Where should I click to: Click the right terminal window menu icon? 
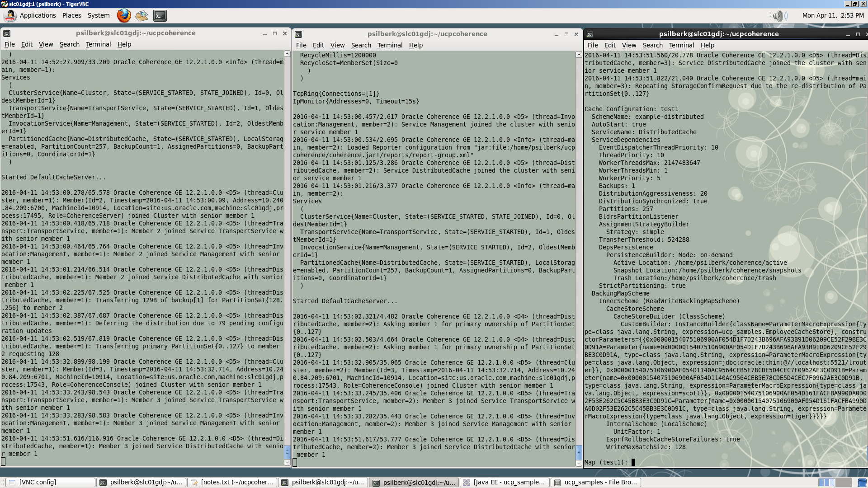click(x=590, y=34)
